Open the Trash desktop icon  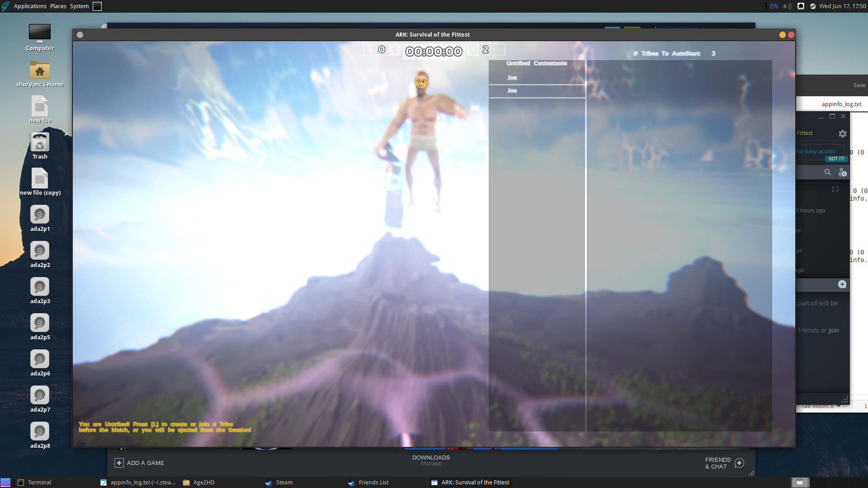[40, 145]
